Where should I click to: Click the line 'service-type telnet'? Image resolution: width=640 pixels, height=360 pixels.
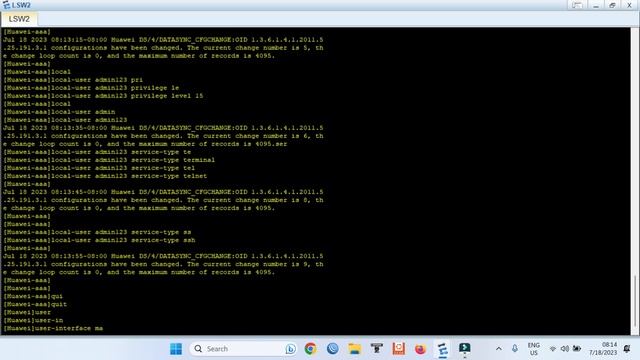click(105, 176)
